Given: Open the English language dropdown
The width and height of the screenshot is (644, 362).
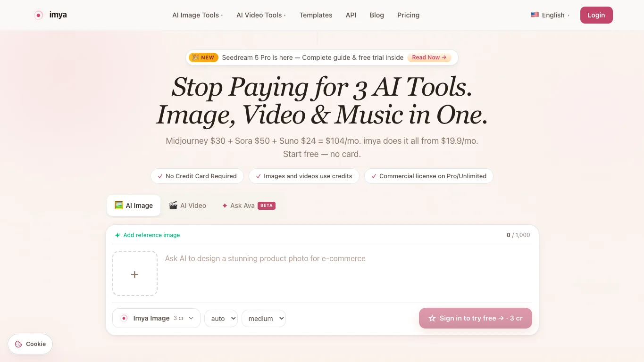Looking at the screenshot, I should click(x=550, y=15).
